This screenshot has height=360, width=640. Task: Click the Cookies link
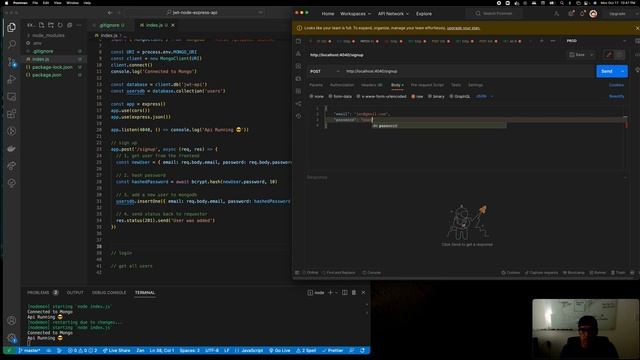(616, 85)
